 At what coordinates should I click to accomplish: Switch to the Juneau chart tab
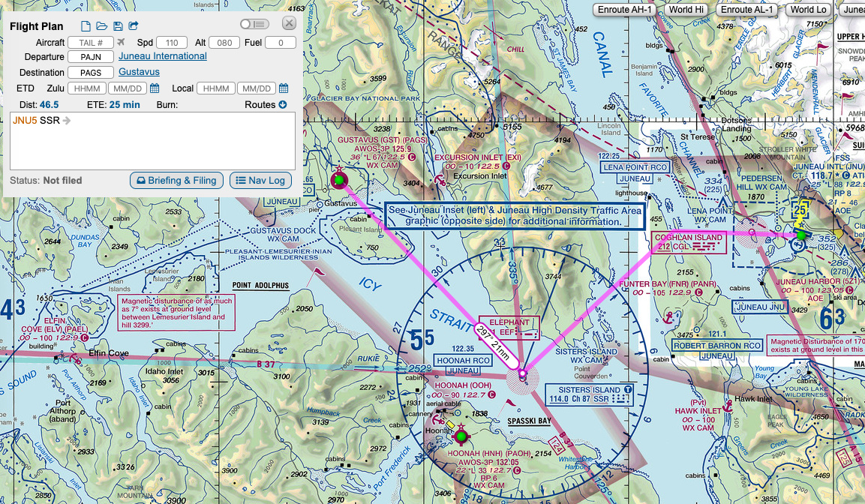point(852,9)
